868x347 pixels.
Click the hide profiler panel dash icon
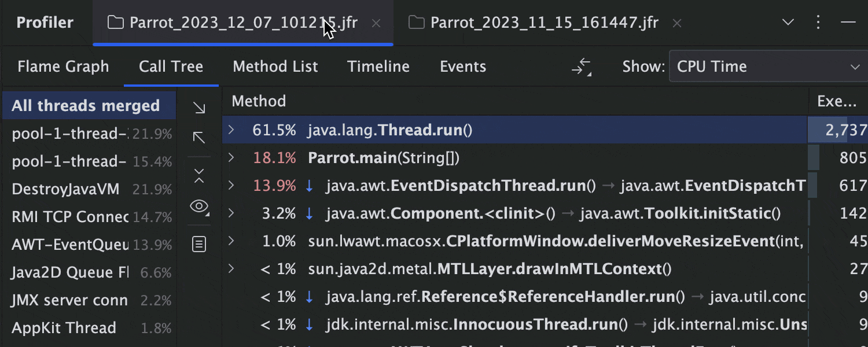(x=848, y=23)
